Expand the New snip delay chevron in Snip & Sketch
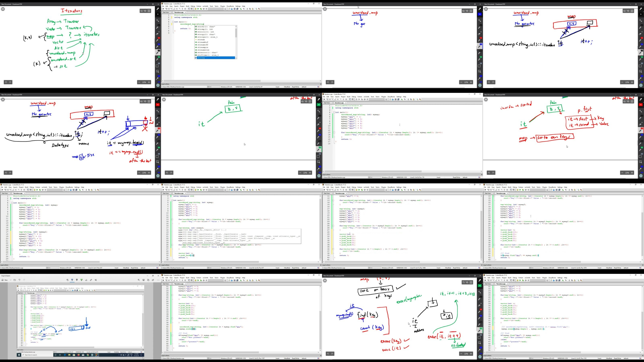This screenshot has width=644, height=362. point(10,280)
